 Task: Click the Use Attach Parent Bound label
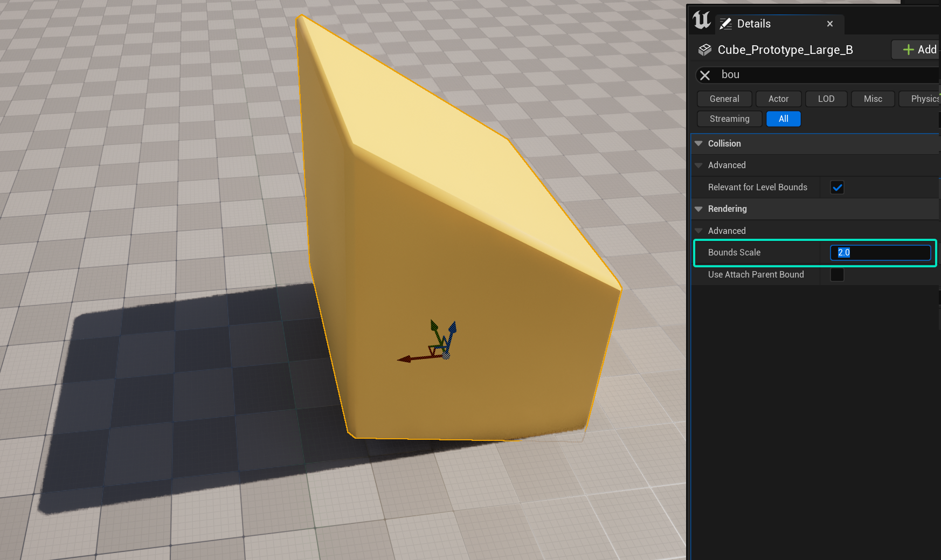coord(756,274)
